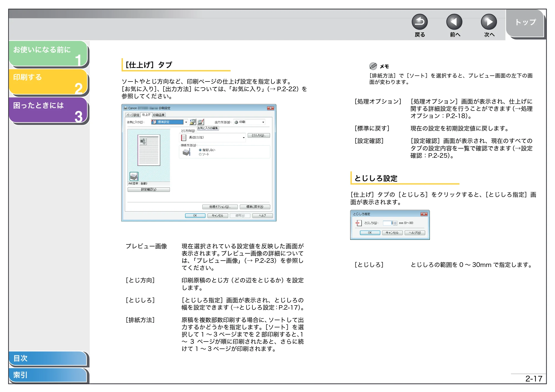555x392 pixels.
Task: Click the gutter margin icon in とじしろ指定 dialog
Action: (359, 223)
